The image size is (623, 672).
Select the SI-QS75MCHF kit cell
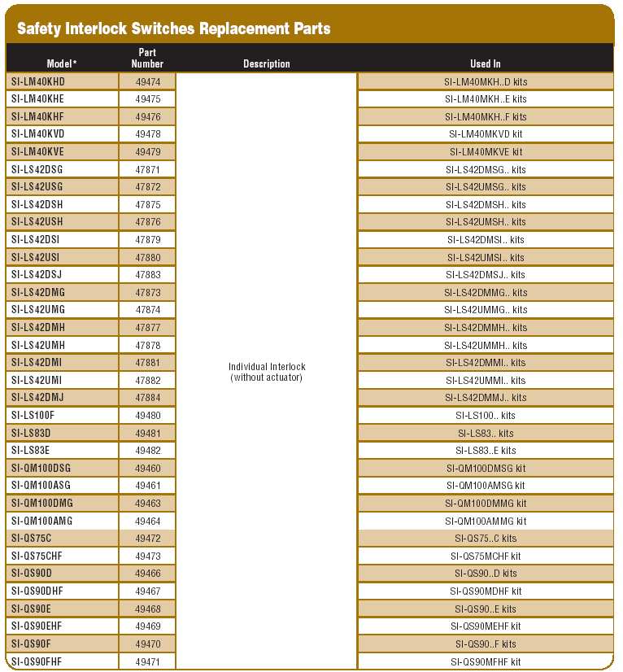(x=486, y=556)
